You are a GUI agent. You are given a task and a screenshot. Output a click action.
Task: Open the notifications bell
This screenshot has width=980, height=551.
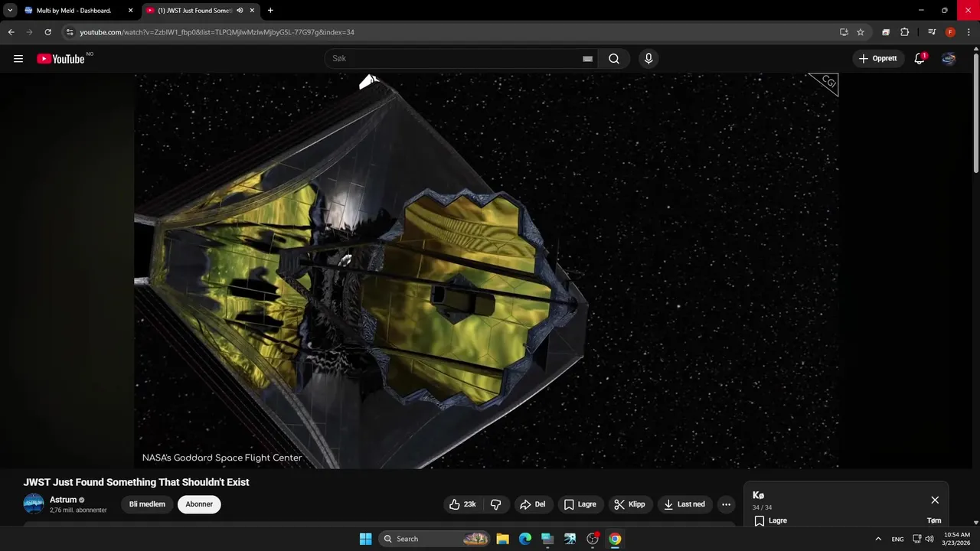pos(920,59)
